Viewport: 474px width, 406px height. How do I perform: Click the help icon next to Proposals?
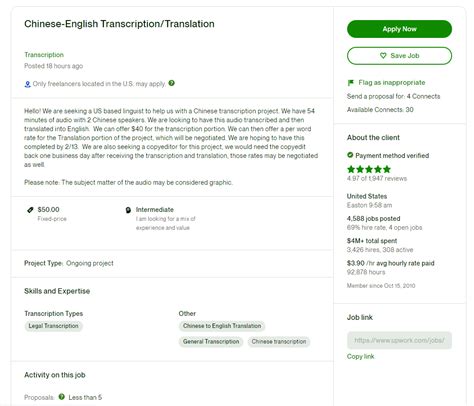click(61, 397)
